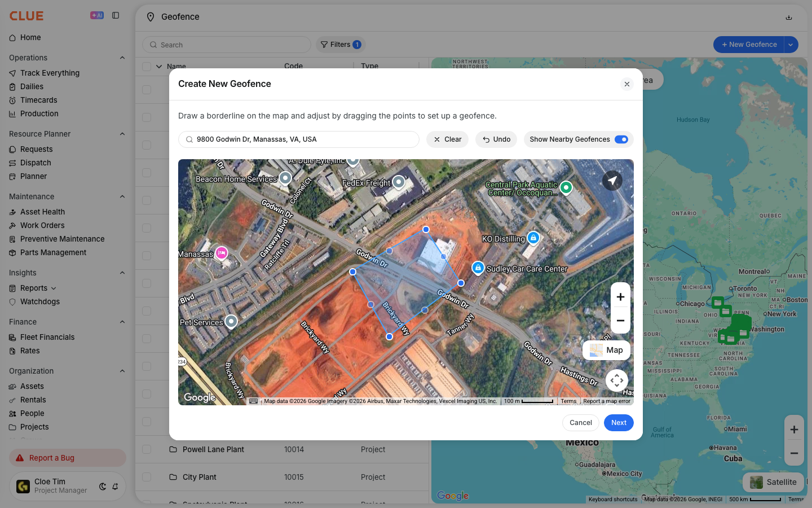Check the Powell Lane Plant row checkbox
This screenshot has width=812, height=508.
coord(147,449)
